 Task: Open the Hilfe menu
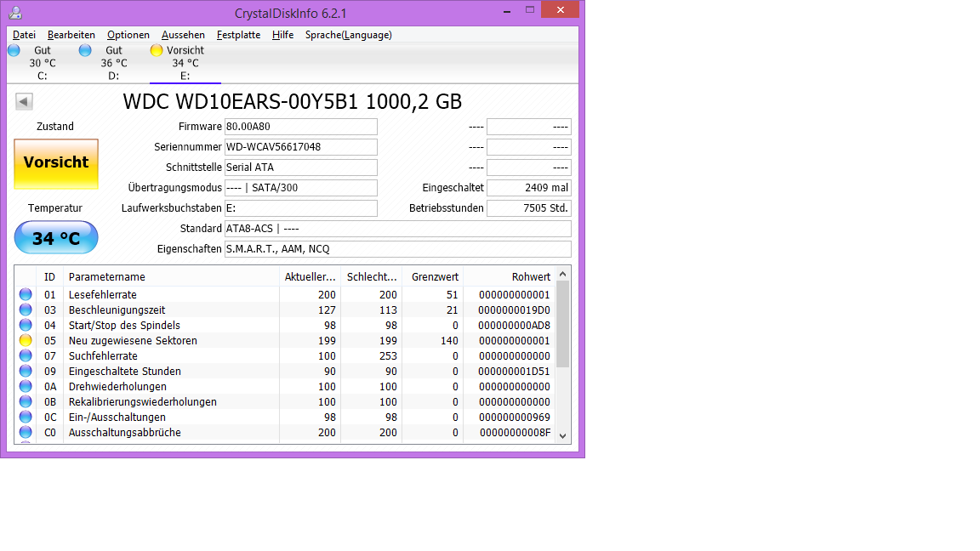(x=282, y=35)
